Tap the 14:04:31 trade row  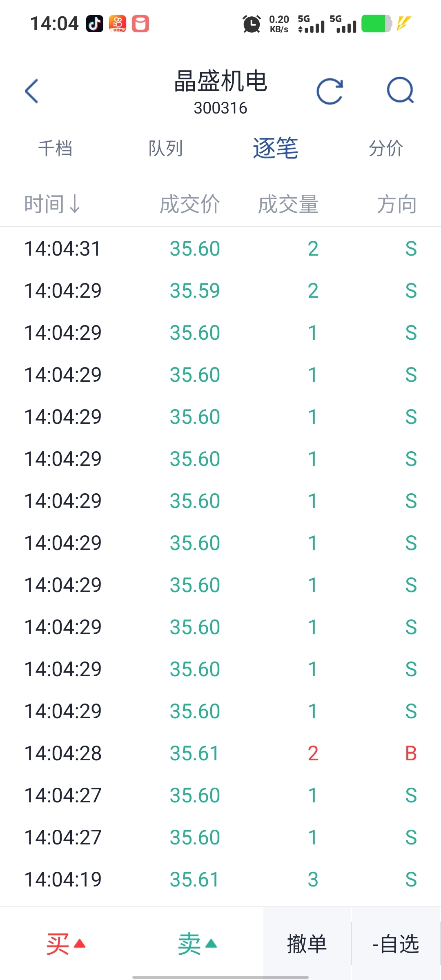(220, 249)
